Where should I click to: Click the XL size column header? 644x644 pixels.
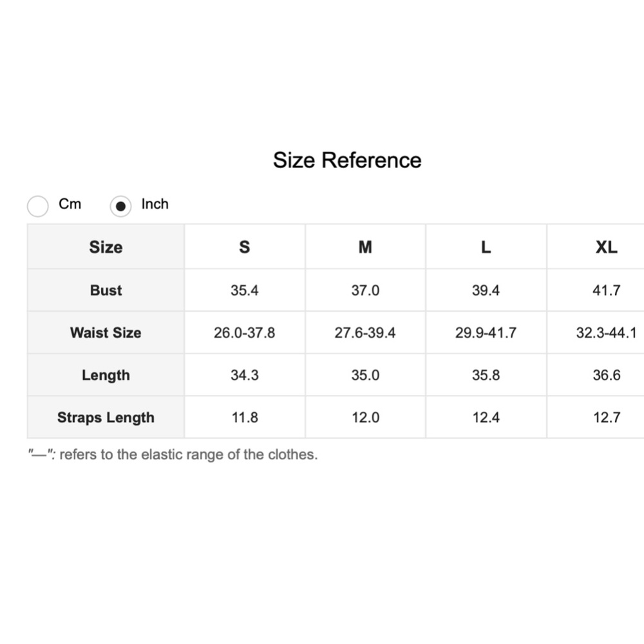click(606, 247)
